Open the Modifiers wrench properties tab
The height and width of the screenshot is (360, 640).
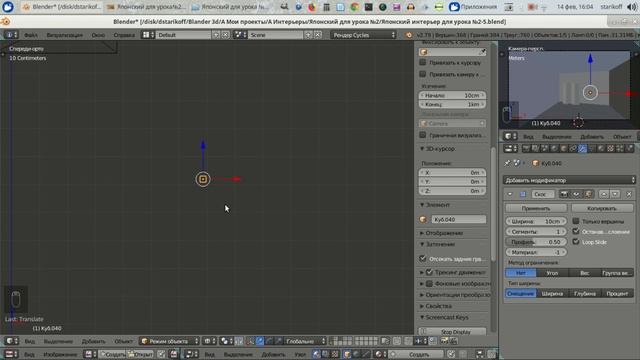click(x=582, y=149)
